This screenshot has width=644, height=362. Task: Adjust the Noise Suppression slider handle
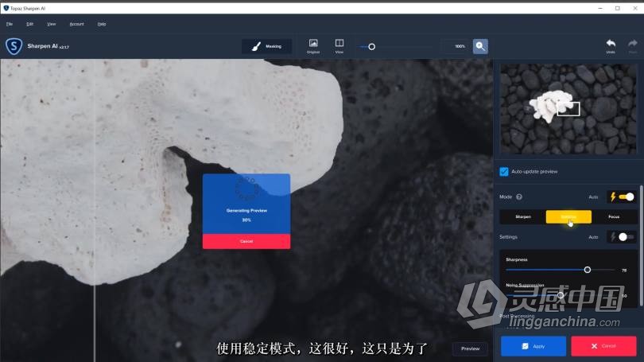pyautogui.click(x=561, y=295)
